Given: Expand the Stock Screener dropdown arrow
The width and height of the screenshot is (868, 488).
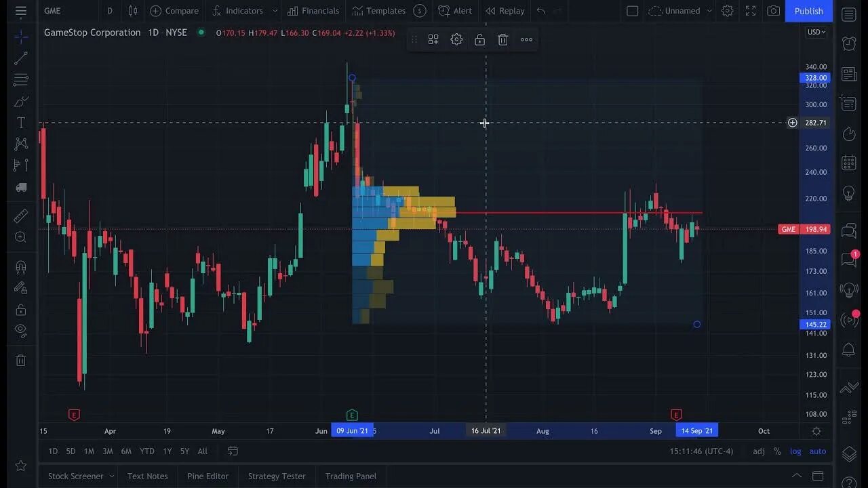Looking at the screenshot, I should [112, 476].
